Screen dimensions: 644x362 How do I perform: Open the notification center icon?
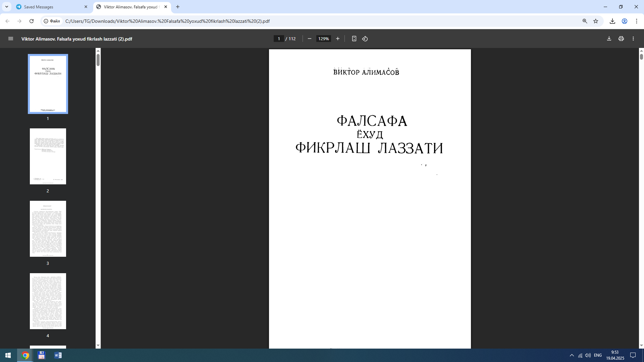[633, 355]
